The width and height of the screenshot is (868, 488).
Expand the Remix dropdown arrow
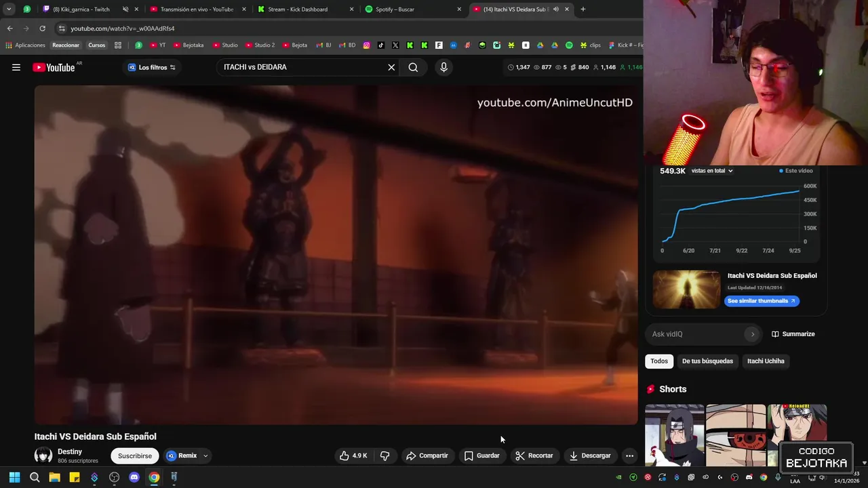pyautogui.click(x=205, y=455)
